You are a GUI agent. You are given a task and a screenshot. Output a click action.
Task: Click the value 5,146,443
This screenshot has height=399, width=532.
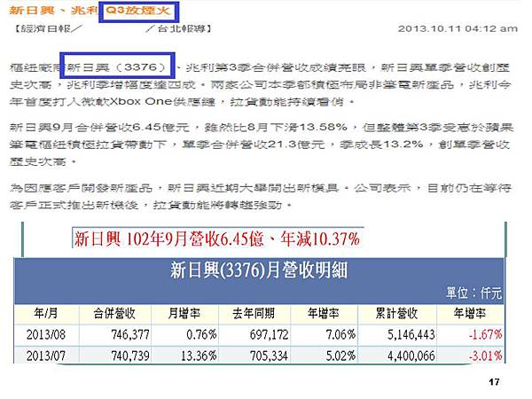tap(411, 335)
